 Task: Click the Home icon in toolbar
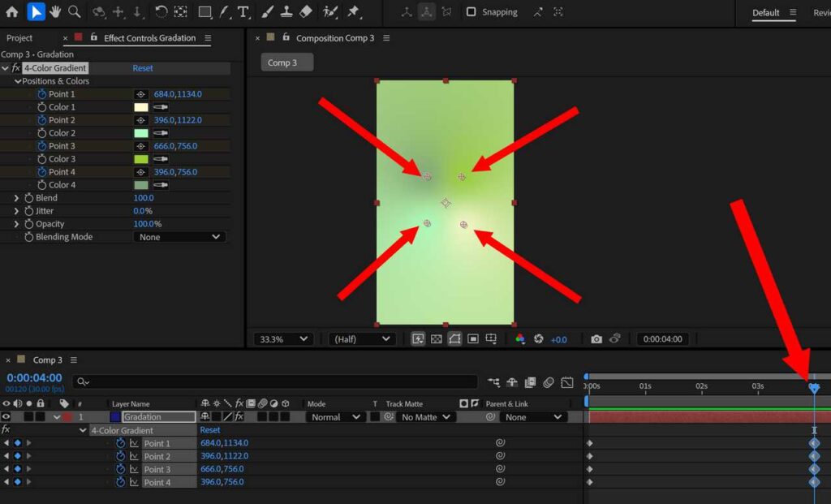click(11, 11)
